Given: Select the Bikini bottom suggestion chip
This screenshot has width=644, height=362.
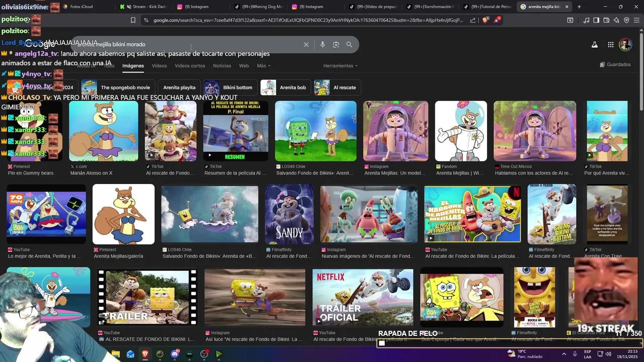Looking at the screenshot, I should (230, 87).
